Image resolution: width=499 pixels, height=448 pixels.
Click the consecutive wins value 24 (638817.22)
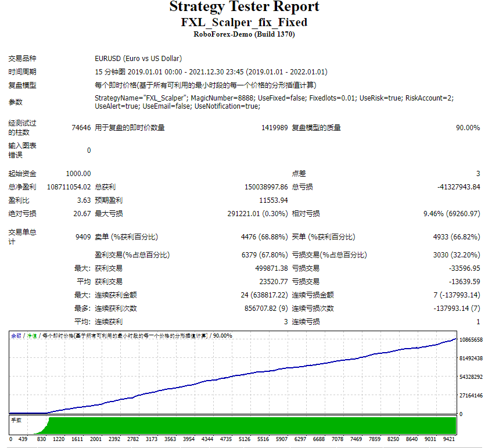tap(264, 295)
